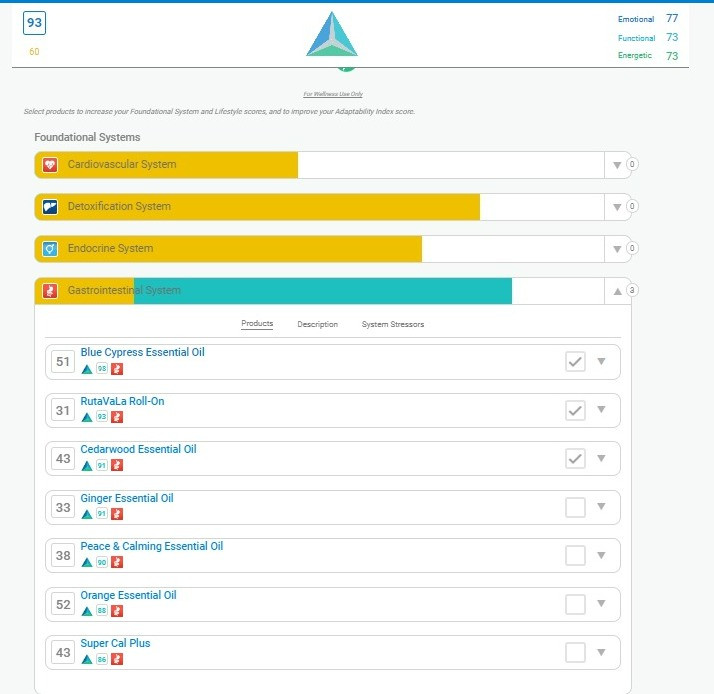
Task: Click the triangle icon under Orange Essential Oil
Action: [x=87, y=611]
